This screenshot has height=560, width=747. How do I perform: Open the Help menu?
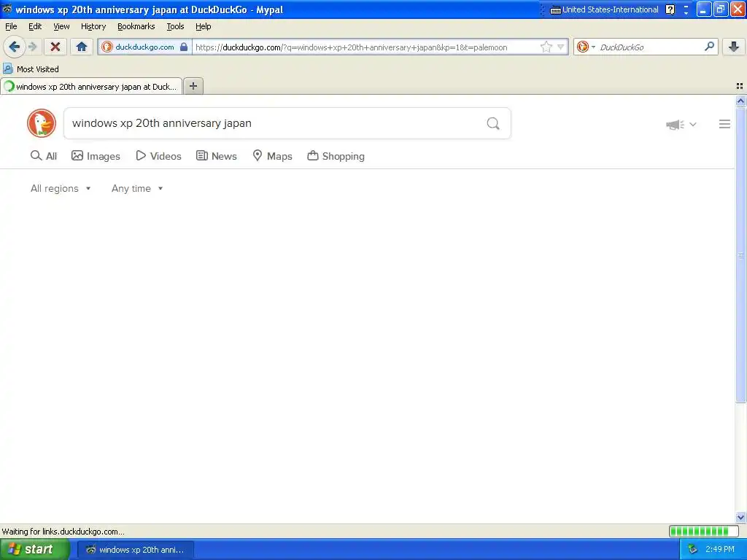coord(203,26)
